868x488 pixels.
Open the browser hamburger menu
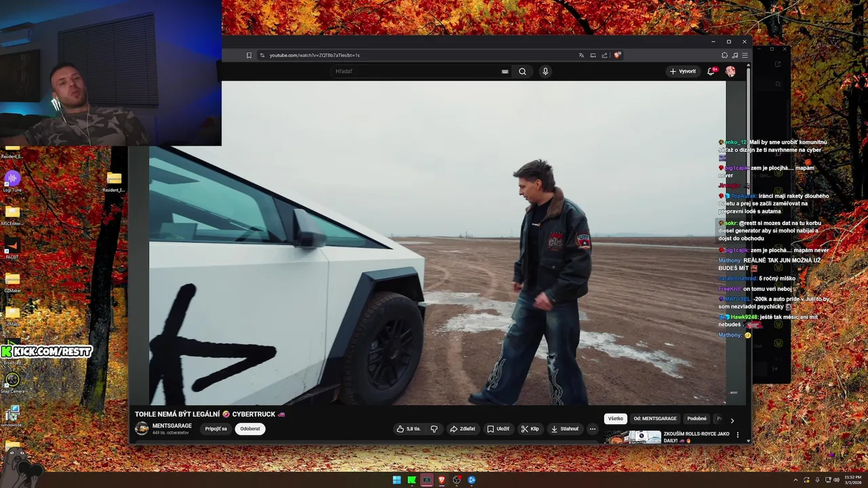[745, 55]
